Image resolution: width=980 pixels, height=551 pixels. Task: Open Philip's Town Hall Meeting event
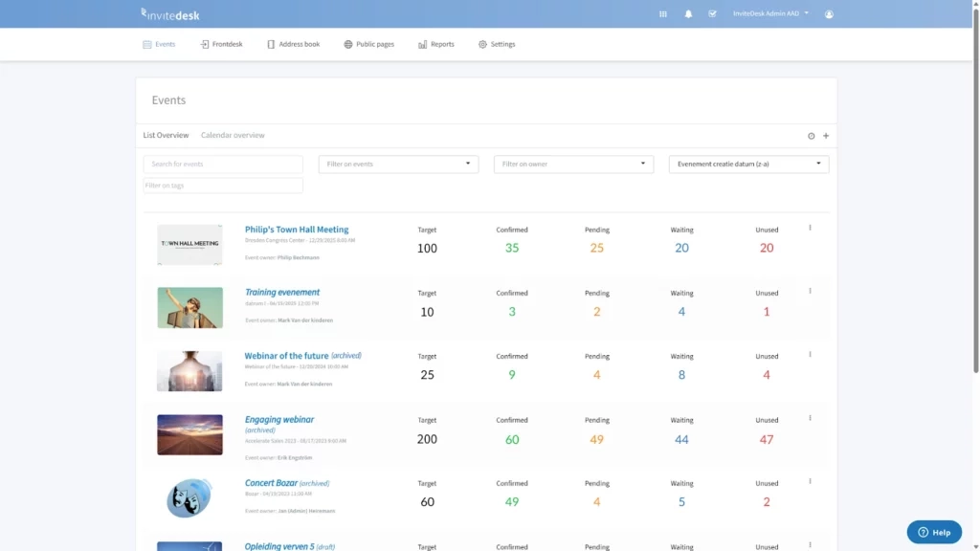[297, 230]
